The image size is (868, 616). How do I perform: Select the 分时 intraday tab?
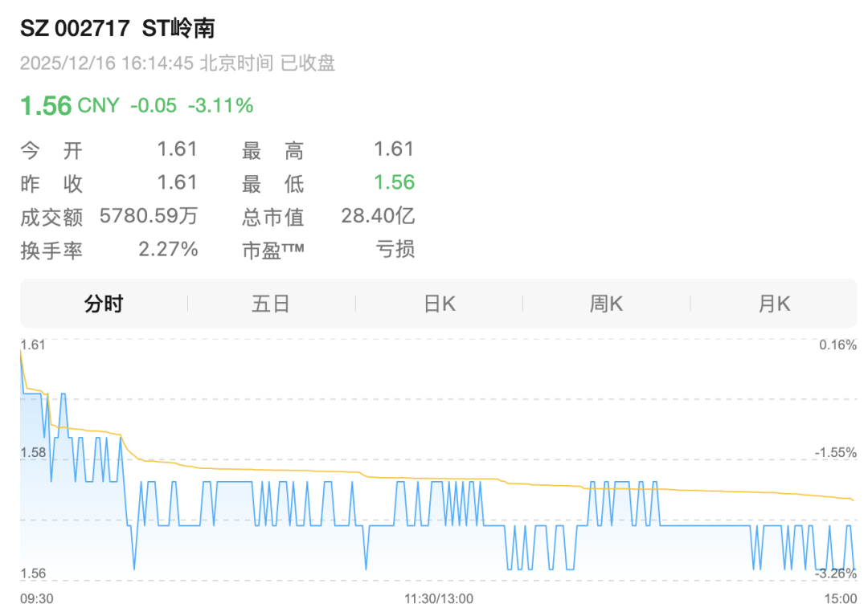[104, 304]
